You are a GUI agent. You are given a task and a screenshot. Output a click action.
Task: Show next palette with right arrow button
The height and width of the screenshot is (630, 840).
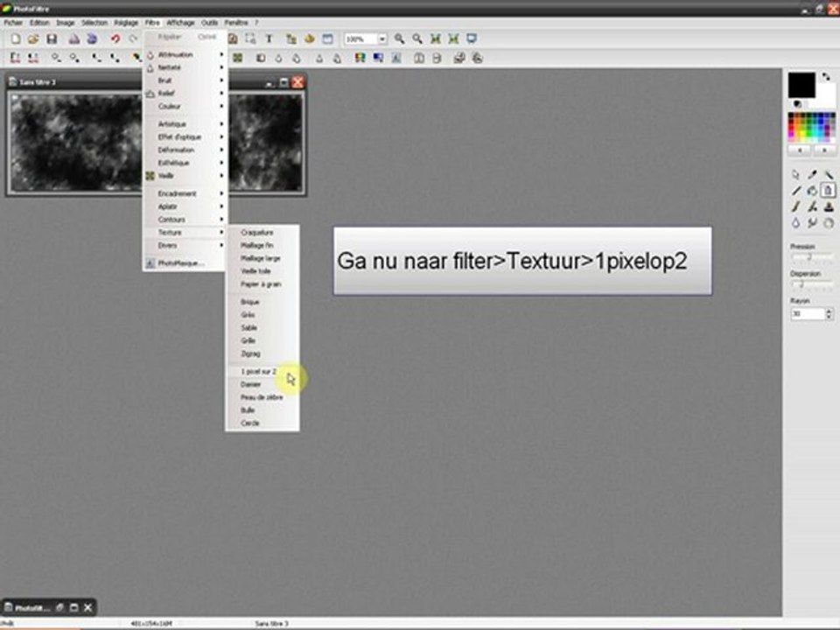(824, 150)
